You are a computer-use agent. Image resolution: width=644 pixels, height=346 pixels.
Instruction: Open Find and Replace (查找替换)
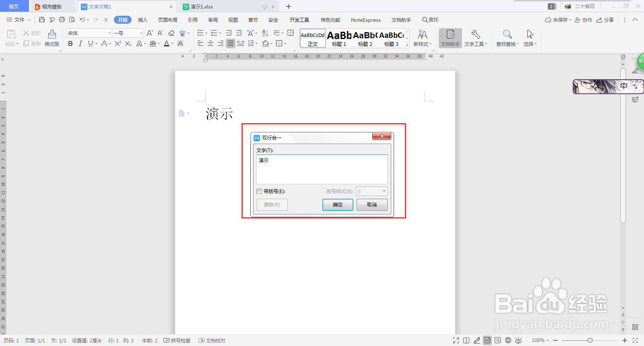507,38
